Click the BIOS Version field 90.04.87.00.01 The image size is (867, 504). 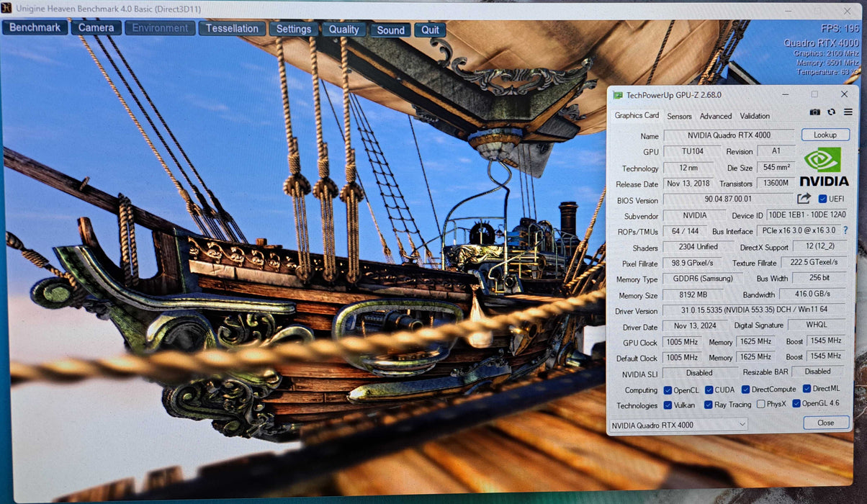(x=728, y=199)
